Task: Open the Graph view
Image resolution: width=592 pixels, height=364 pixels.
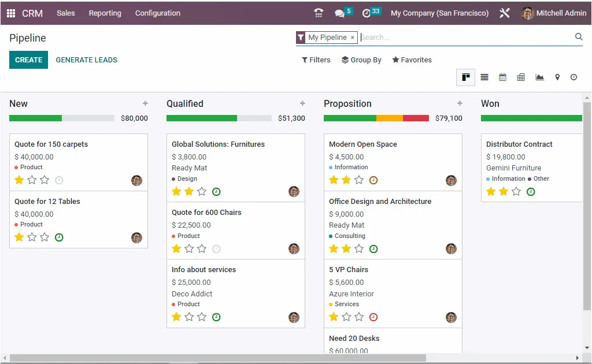Action: pos(539,77)
